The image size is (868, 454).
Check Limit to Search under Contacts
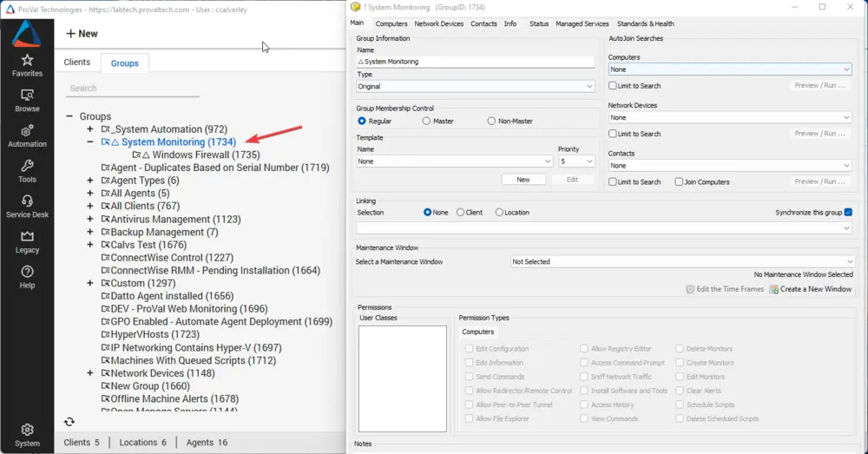point(612,181)
